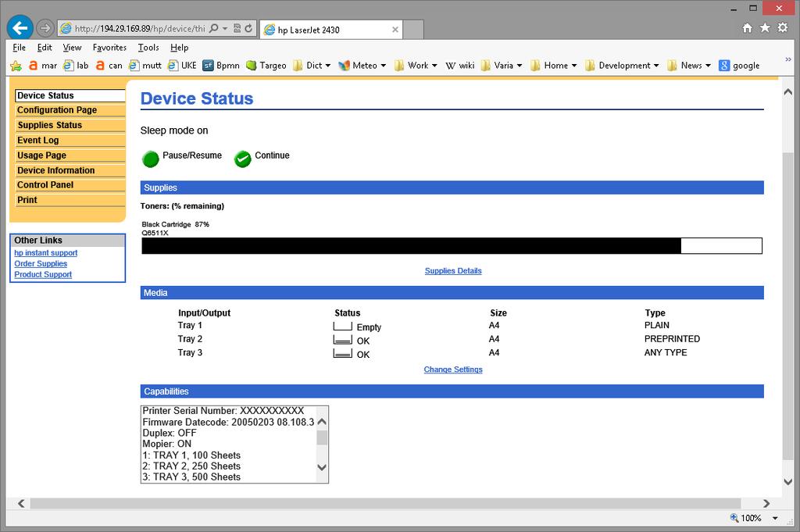Click the page vertical scrollbar thumb

tap(787, 305)
